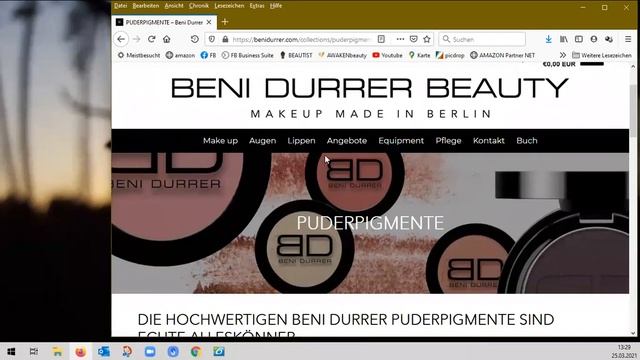640x360 pixels.
Task: Open File Explorer from taskbar
Action: [x=57, y=351]
